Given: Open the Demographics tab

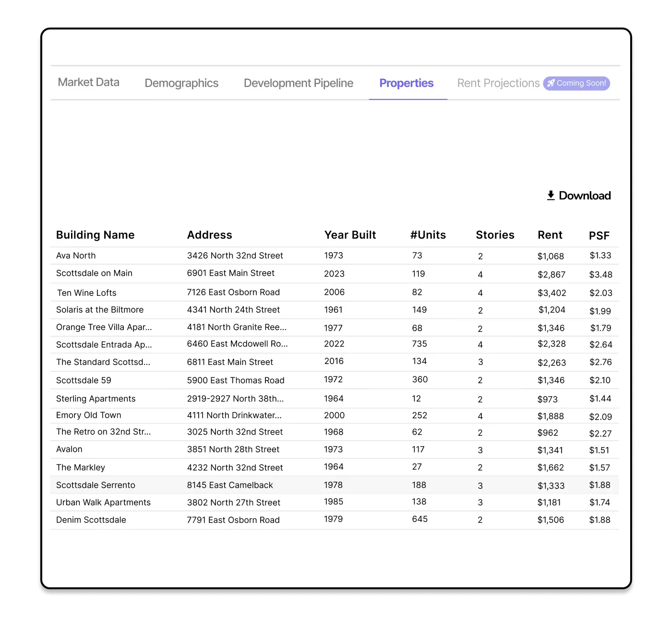Looking at the screenshot, I should coord(181,83).
